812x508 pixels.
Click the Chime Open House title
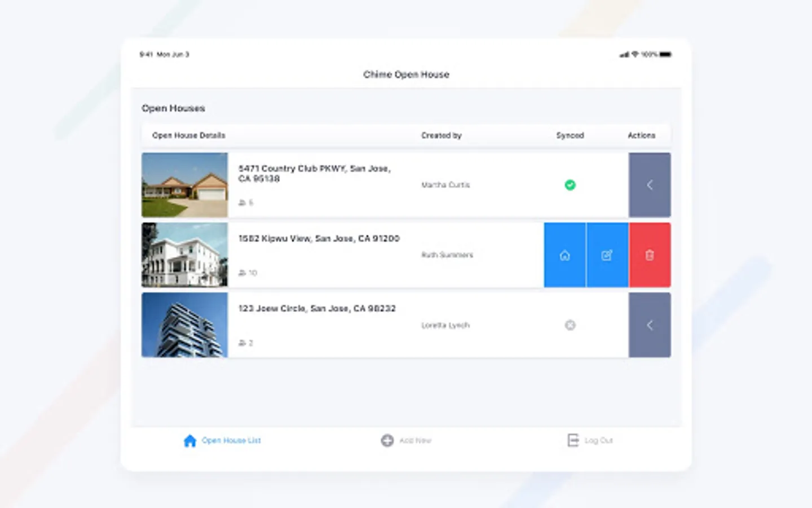point(406,75)
